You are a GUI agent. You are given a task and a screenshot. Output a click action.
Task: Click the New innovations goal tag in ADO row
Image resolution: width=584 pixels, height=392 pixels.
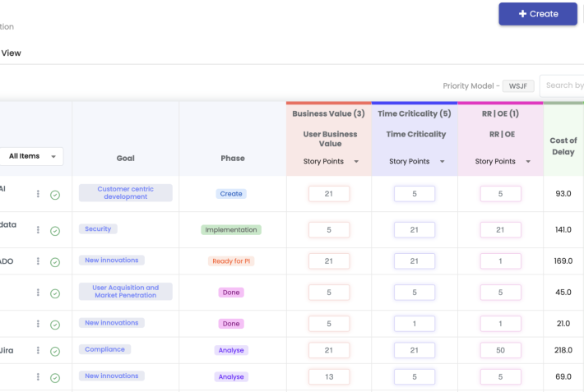tap(112, 261)
